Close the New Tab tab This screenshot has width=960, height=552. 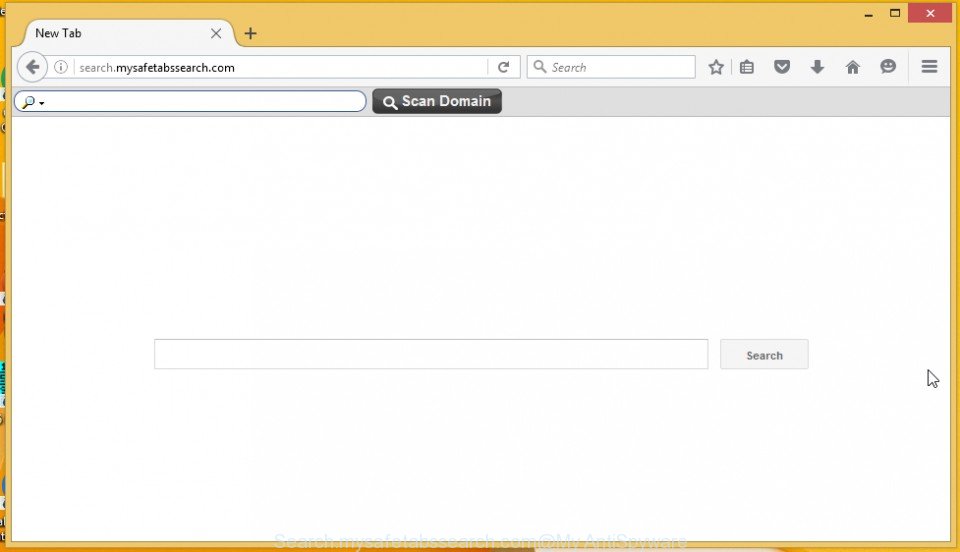click(216, 34)
